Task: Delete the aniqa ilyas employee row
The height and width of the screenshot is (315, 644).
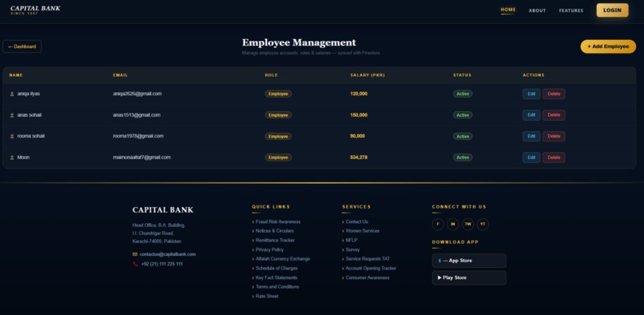Action: click(x=554, y=94)
